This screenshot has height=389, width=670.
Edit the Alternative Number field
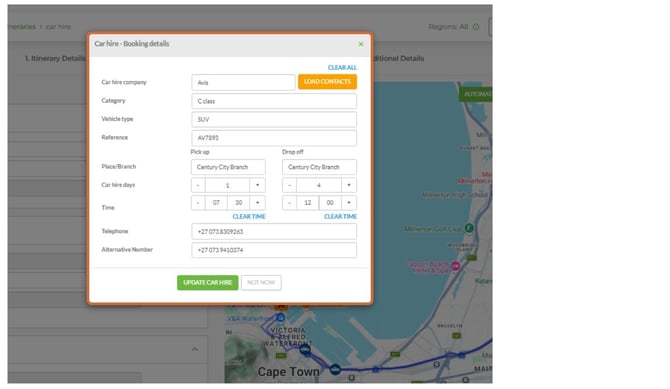274,250
